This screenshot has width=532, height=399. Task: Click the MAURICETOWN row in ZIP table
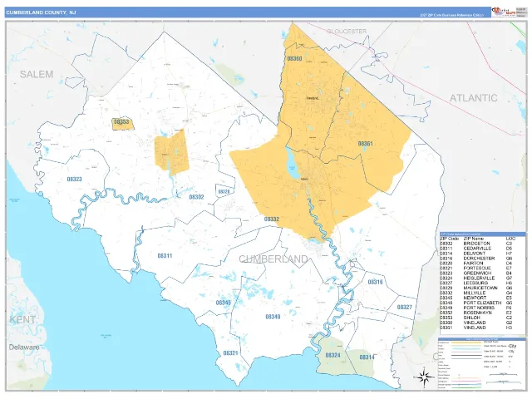[477, 288]
